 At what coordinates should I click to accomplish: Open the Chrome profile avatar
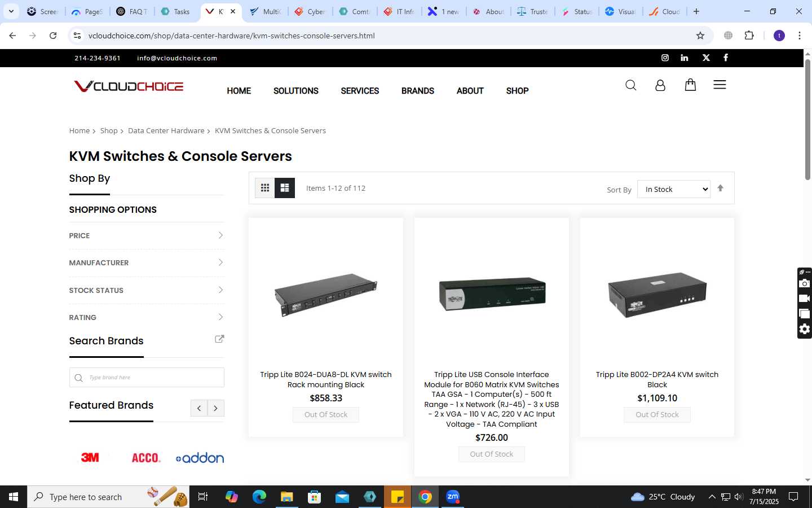[x=779, y=36]
